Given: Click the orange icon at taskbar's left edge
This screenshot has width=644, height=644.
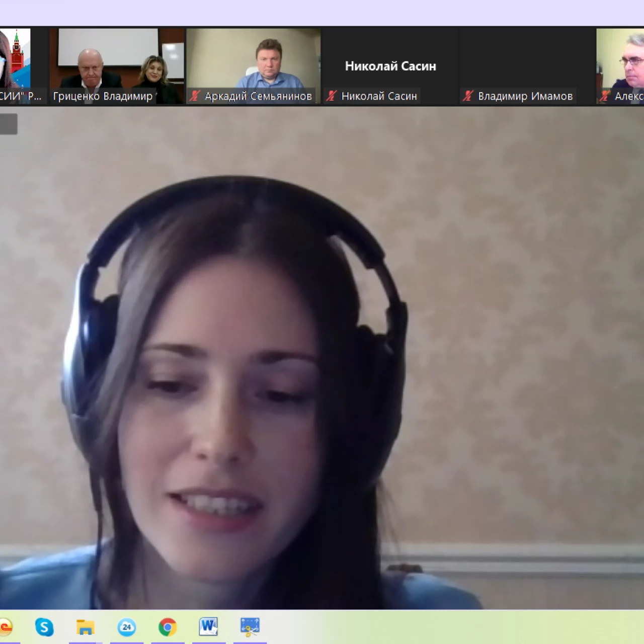Looking at the screenshot, I should point(6,627).
